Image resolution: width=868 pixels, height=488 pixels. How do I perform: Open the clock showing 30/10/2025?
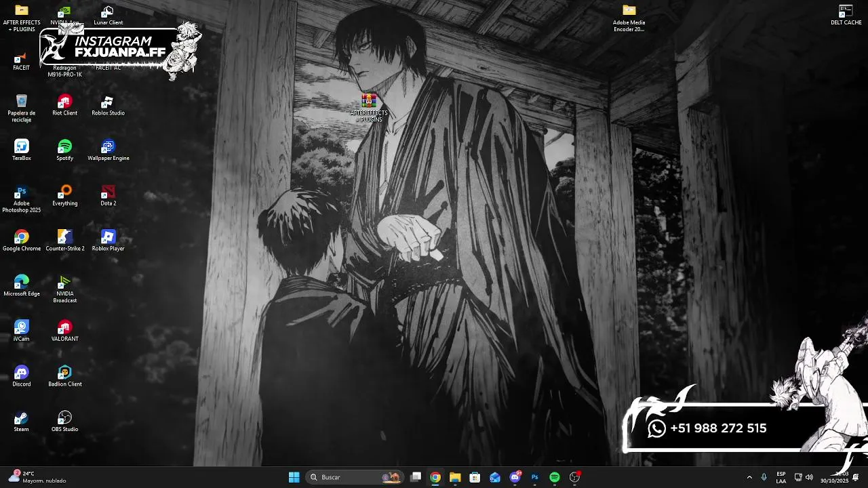(x=835, y=477)
